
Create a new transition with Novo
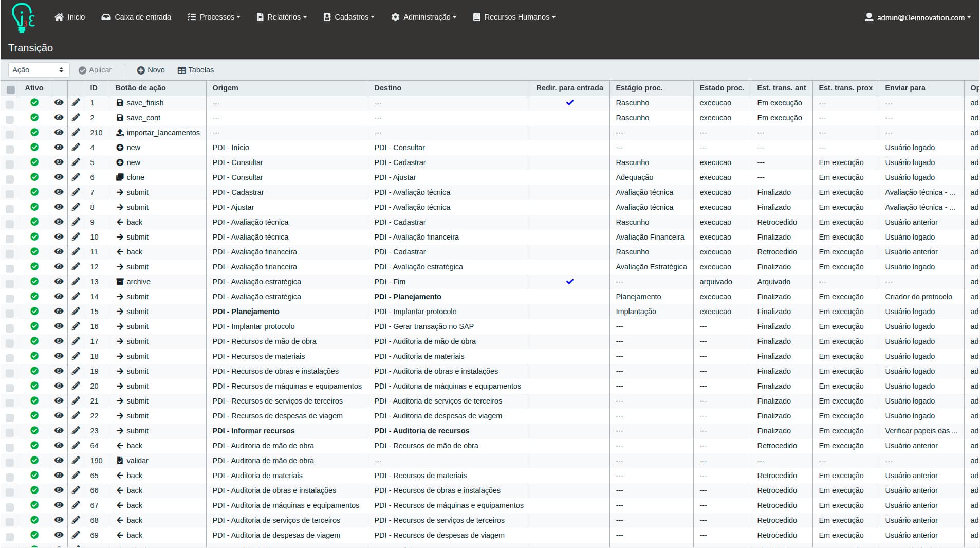pyautogui.click(x=151, y=70)
